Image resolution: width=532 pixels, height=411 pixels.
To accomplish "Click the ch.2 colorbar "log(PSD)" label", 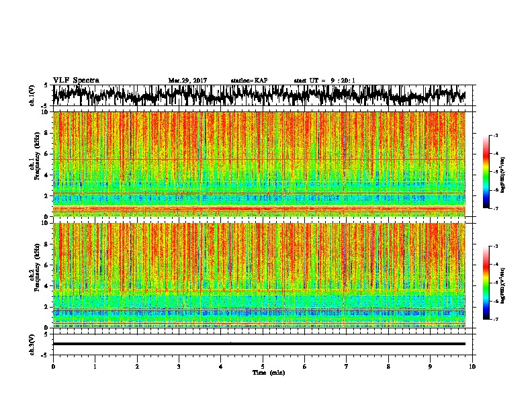I will click(x=503, y=285).
